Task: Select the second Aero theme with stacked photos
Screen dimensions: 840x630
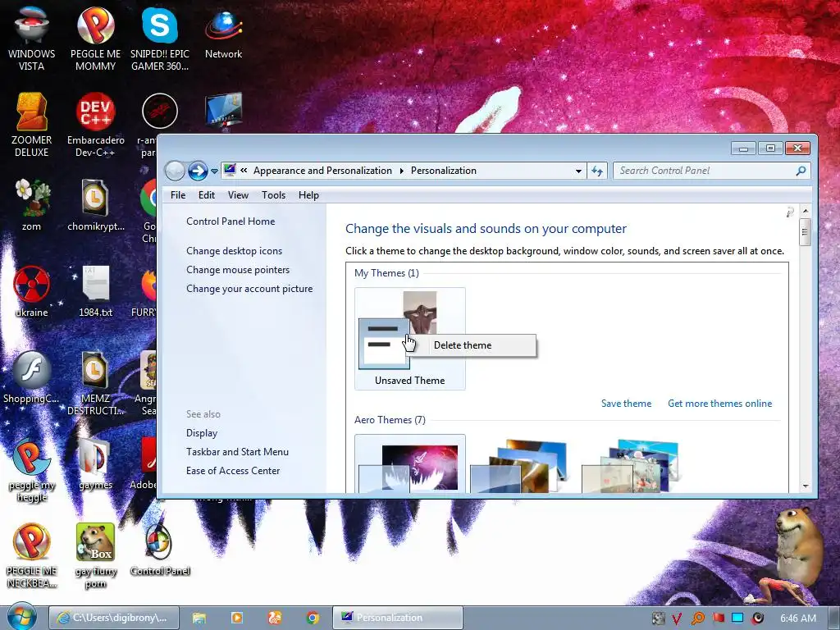Action: pos(518,466)
